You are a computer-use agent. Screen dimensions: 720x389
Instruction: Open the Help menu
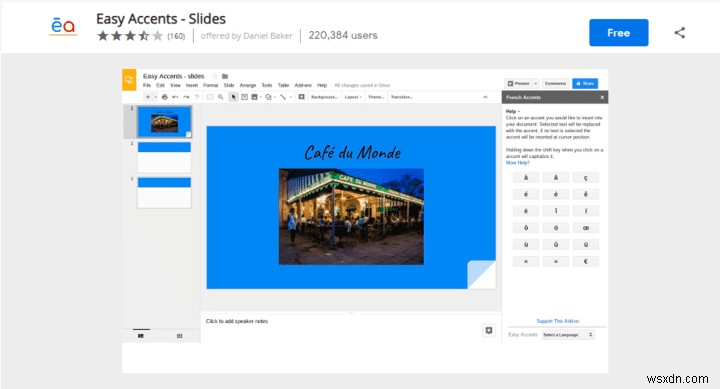click(x=322, y=85)
